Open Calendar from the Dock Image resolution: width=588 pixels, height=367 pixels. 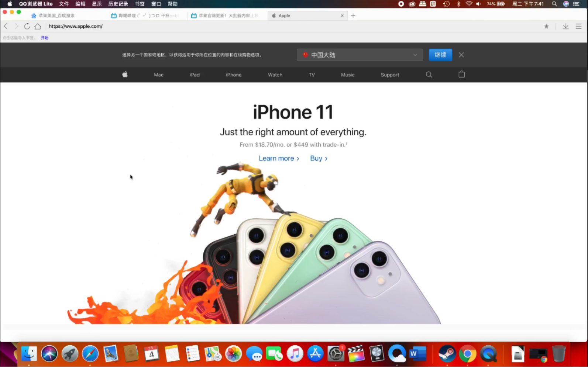(151, 354)
